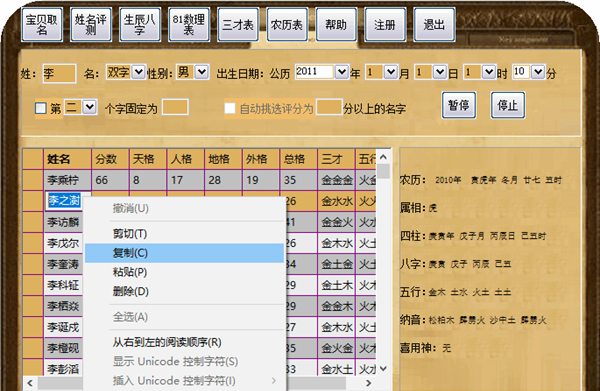Select the name cell 李访麟
The width and height of the screenshot is (600, 391).
64,222
